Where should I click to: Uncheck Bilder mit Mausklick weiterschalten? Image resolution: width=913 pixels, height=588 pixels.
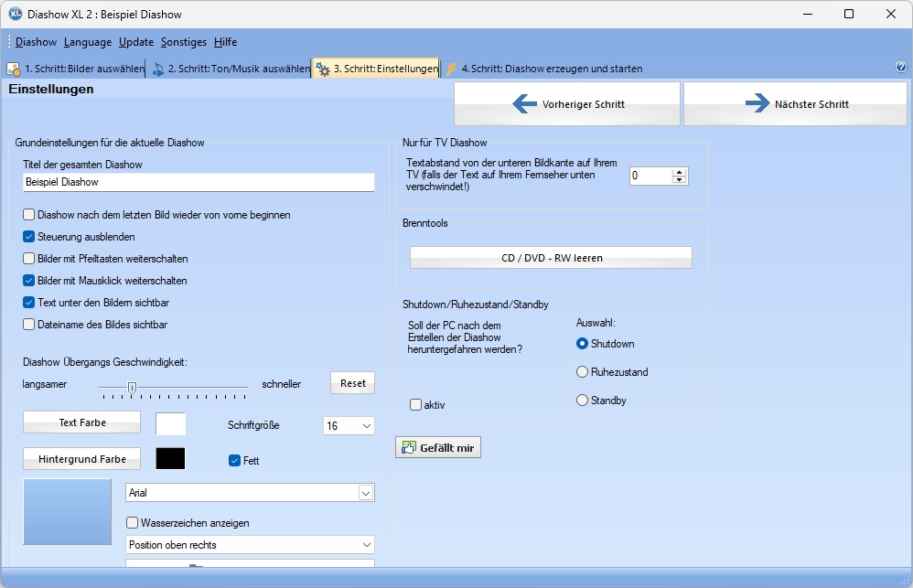28,281
